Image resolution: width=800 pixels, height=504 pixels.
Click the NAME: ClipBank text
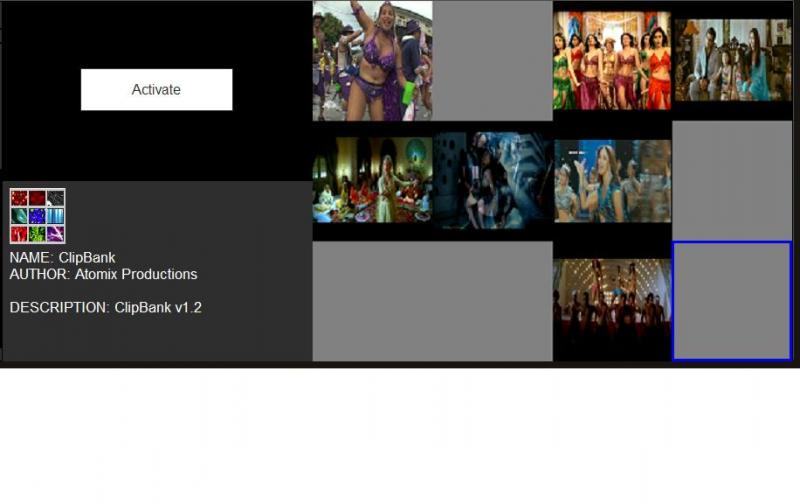tap(62, 258)
